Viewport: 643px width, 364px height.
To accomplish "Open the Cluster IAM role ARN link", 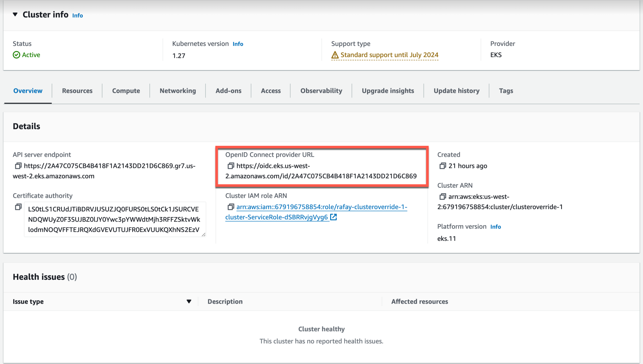I will pyautogui.click(x=316, y=212).
